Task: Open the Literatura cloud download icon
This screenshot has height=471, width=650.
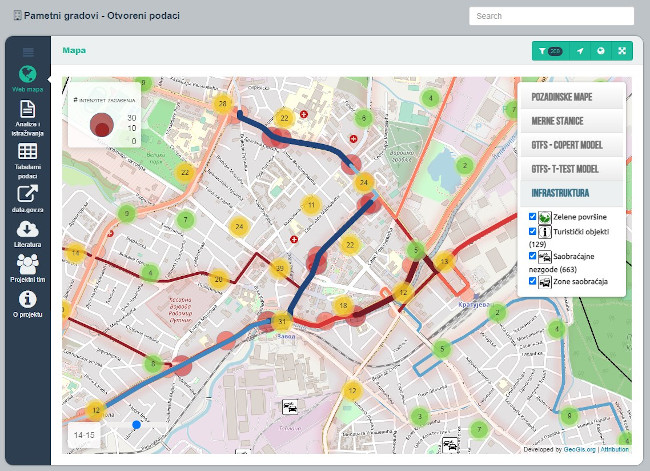Action: point(28,229)
